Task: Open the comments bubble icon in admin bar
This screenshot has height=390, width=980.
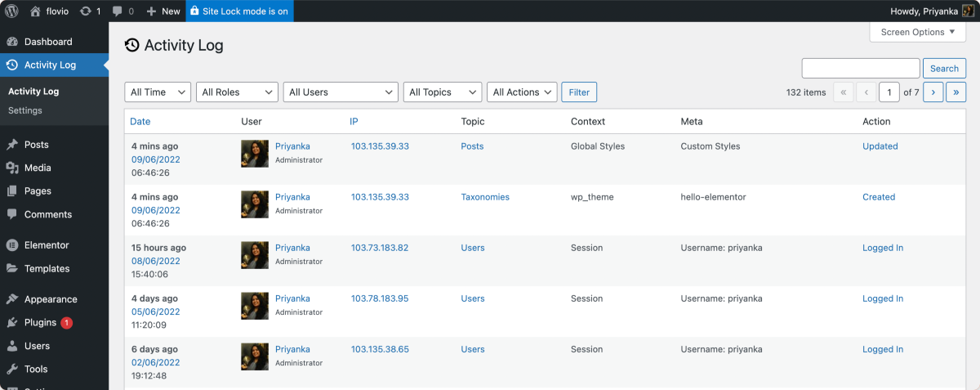Action: pos(118,11)
